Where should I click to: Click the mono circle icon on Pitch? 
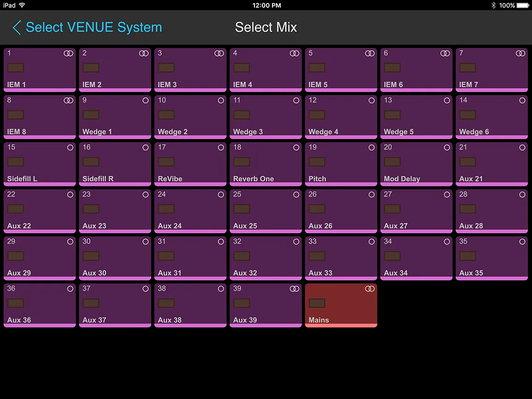(x=372, y=147)
